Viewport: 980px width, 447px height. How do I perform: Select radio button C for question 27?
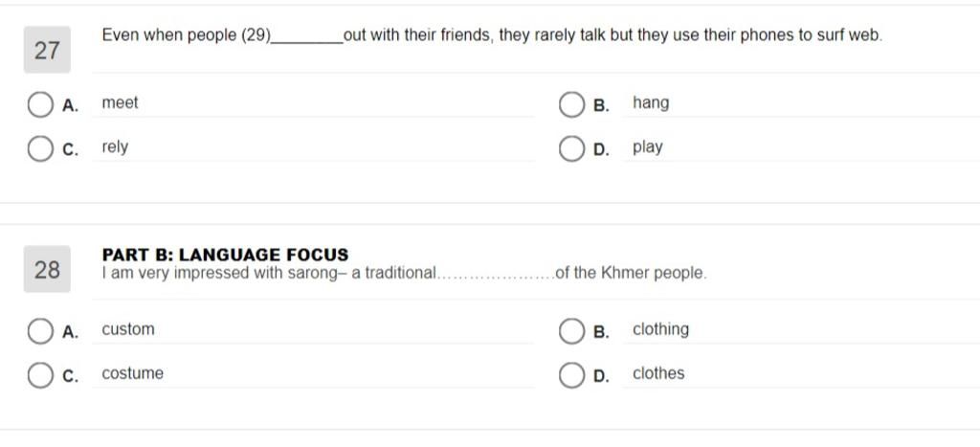[x=40, y=149]
